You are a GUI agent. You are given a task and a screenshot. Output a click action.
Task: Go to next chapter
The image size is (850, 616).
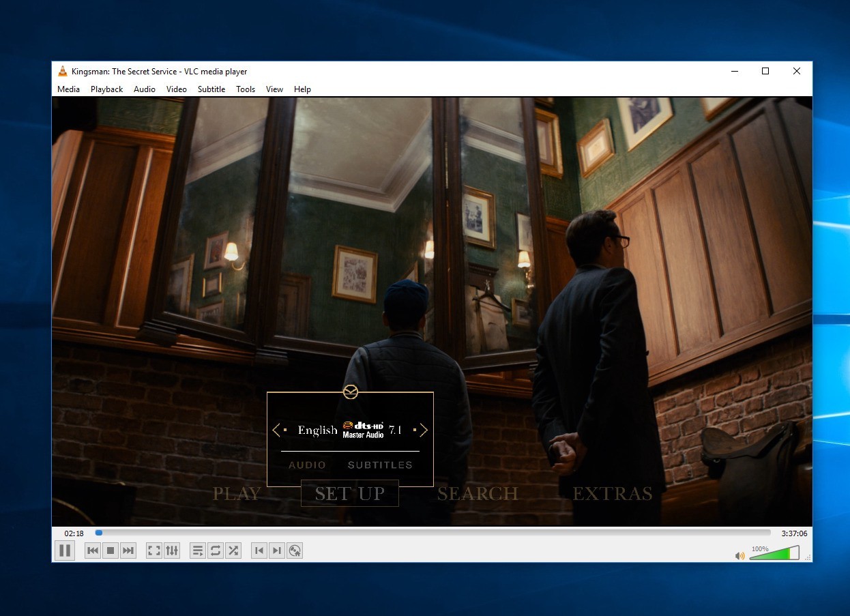277,551
